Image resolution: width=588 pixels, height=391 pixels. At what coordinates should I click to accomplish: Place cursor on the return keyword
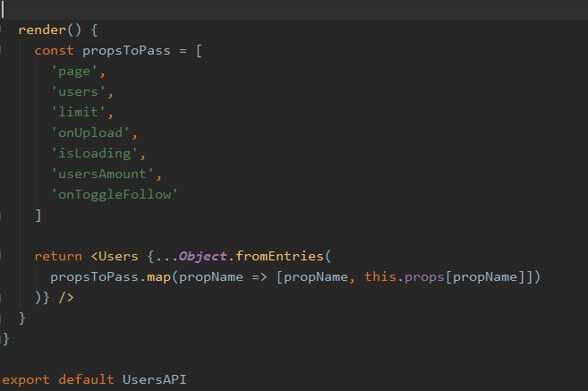pyautogui.click(x=58, y=257)
